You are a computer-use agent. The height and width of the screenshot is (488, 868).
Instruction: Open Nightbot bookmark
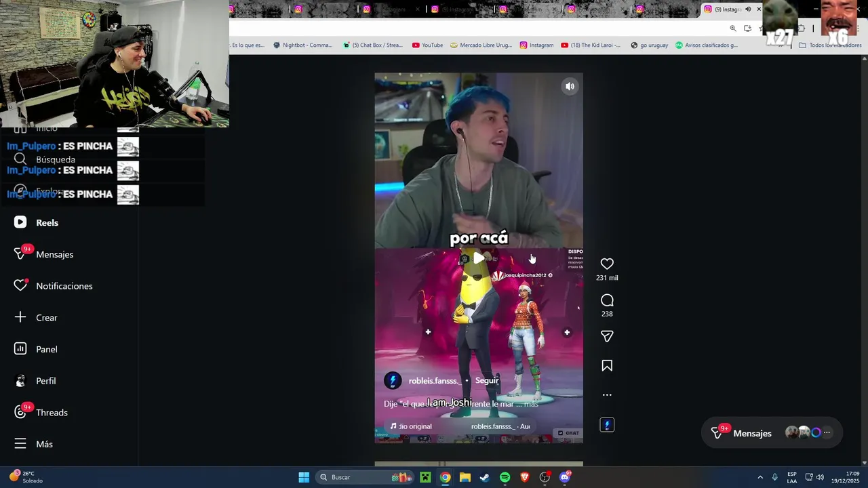click(x=302, y=45)
